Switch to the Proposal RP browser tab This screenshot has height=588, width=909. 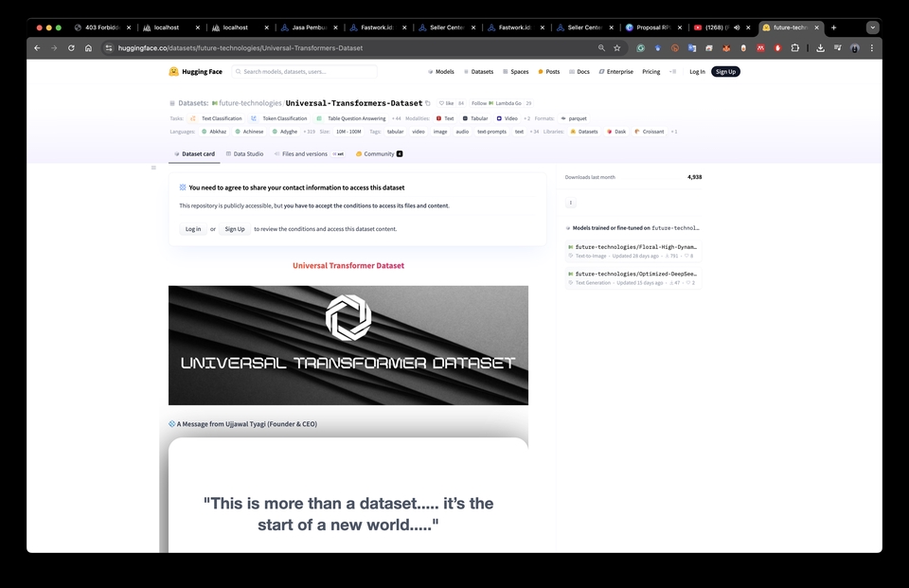pyautogui.click(x=652, y=27)
